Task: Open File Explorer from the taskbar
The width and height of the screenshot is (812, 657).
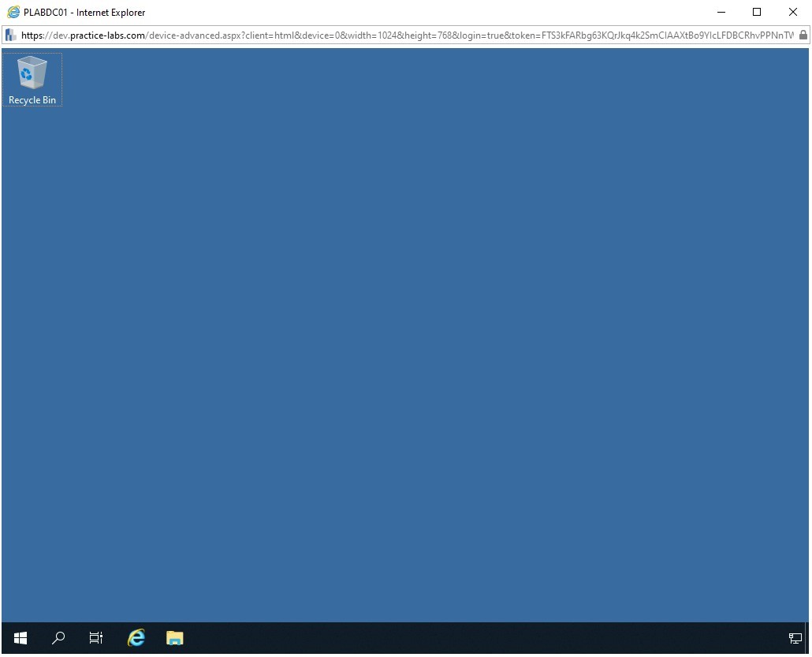Action: pyautogui.click(x=175, y=638)
